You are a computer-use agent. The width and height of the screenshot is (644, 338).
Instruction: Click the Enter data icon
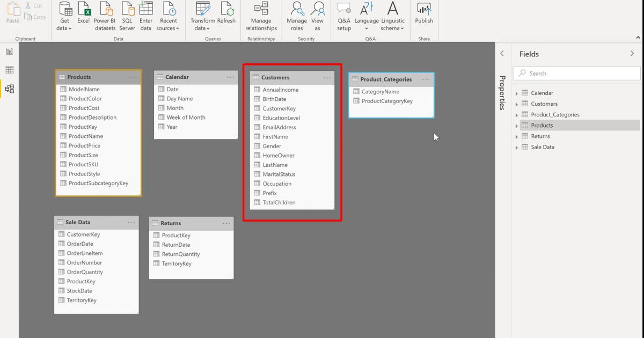(146, 16)
